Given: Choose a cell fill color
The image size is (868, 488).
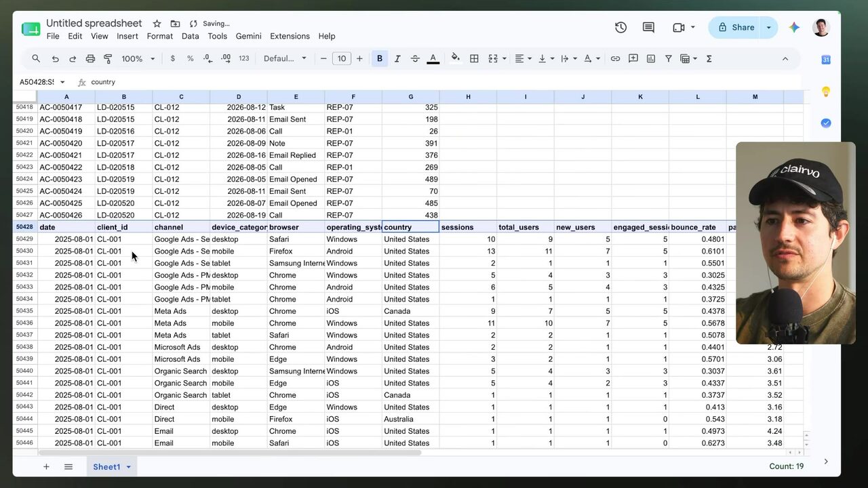Looking at the screenshot, I should [456, 59].
